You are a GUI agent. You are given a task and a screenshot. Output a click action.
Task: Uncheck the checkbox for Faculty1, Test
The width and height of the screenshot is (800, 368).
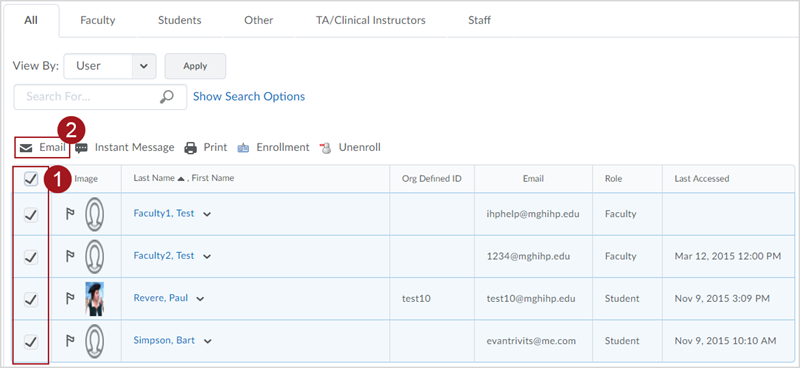tap(31, 215)
